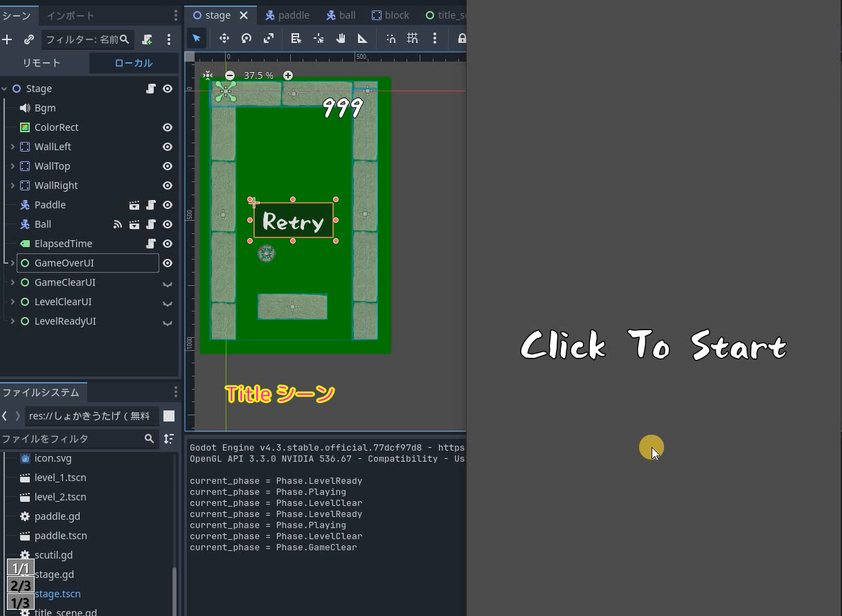Choose the Ruler mode tool
842x616 pixels.
click(x=362, y=38)
